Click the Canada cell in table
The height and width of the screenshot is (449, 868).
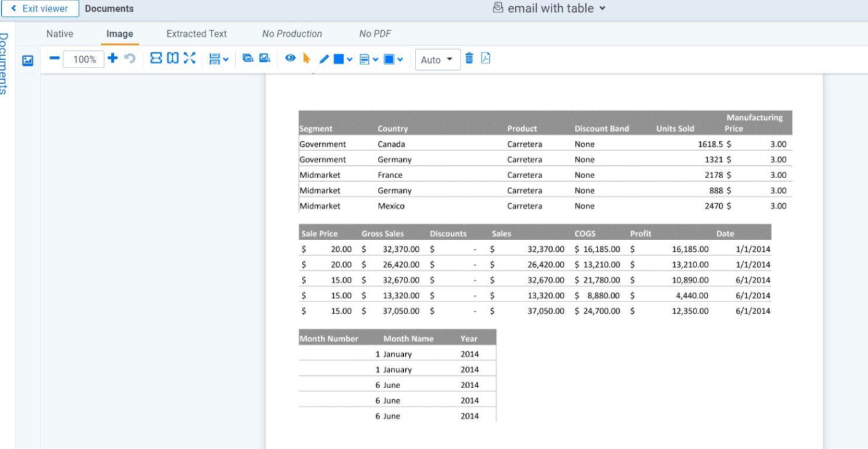tap(392, 144)
